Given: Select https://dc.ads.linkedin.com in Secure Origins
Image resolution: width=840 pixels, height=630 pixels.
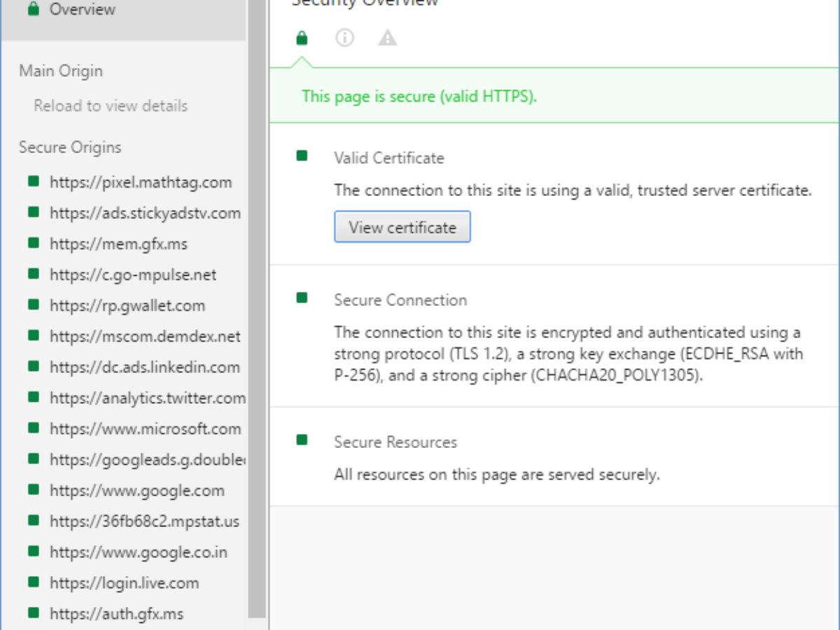Looking at the screenshot, I should pos(145,367).
